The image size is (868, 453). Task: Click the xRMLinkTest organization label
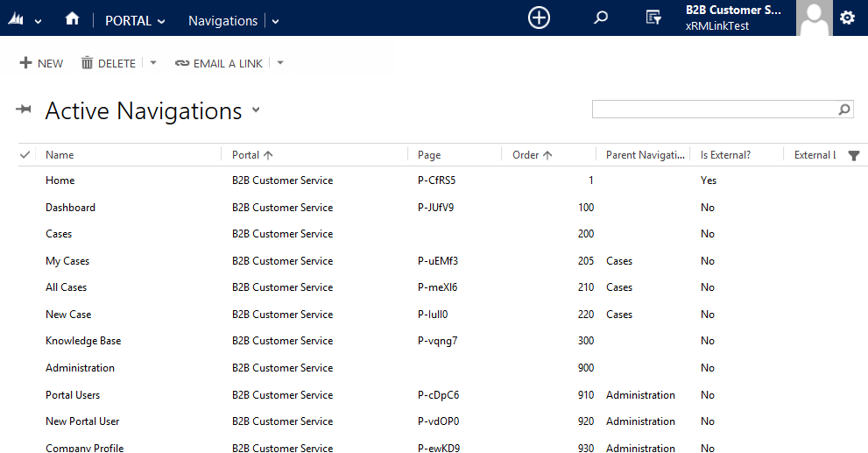[716, 25]
